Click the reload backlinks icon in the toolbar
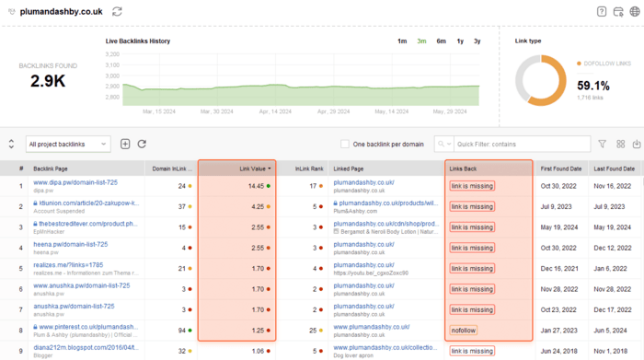The image size is (644, 360). [142, 144]
